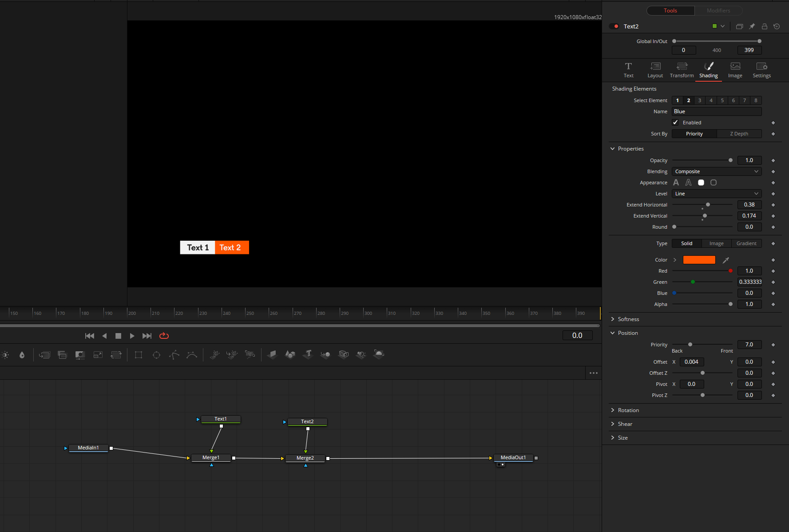Collapse the Position section
This screenshot has height=532, width=789.
(613, 333)
